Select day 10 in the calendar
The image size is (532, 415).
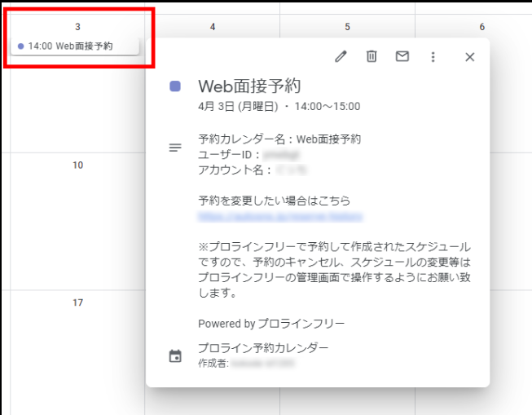click(77, 165)
